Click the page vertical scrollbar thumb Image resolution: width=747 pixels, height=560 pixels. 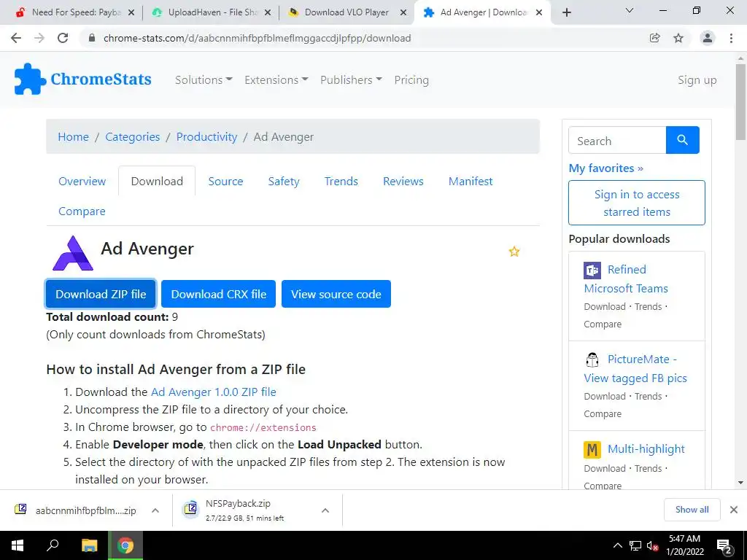point(740,101)
